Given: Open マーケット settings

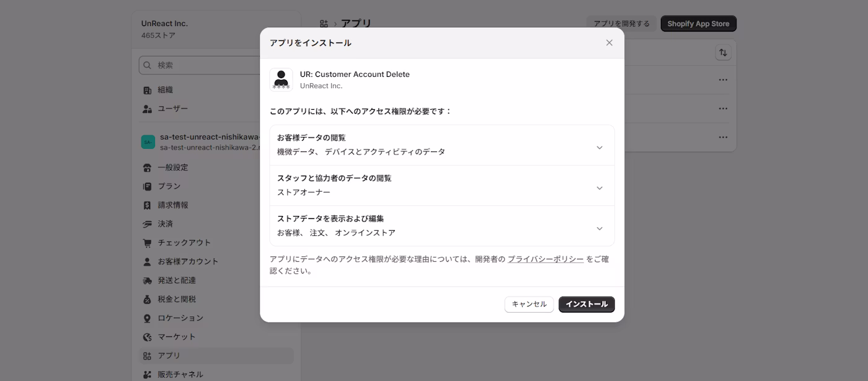Looking at the screenshot, I should 216,337.
